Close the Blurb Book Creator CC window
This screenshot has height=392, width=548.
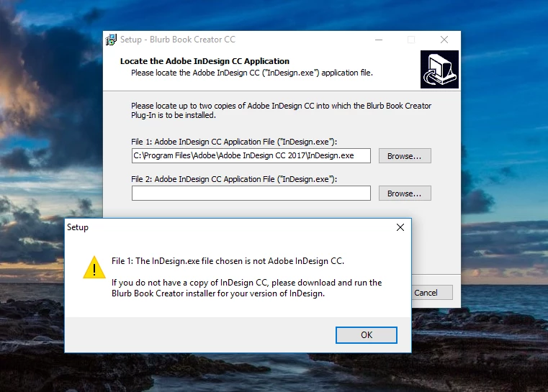click(444, 40)
